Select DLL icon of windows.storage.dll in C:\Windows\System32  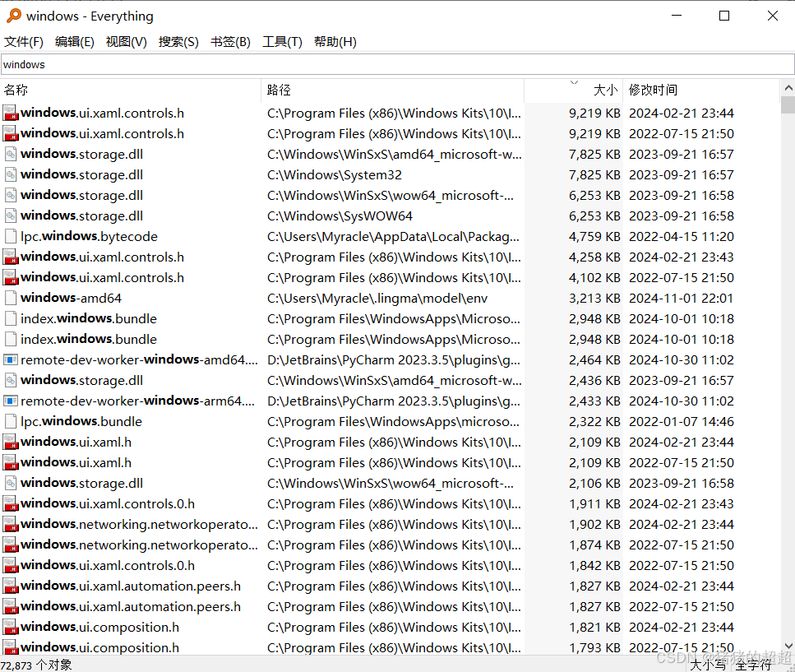10,174
